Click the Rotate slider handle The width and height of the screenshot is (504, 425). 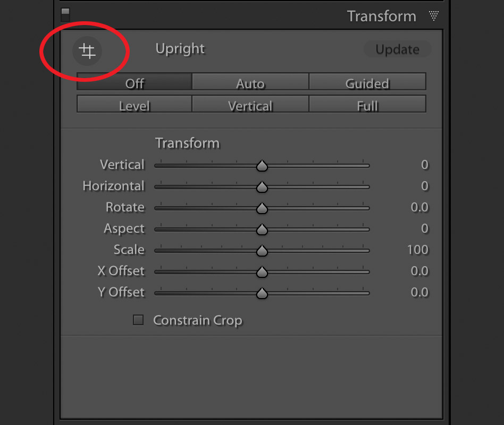tap(262, 209)
